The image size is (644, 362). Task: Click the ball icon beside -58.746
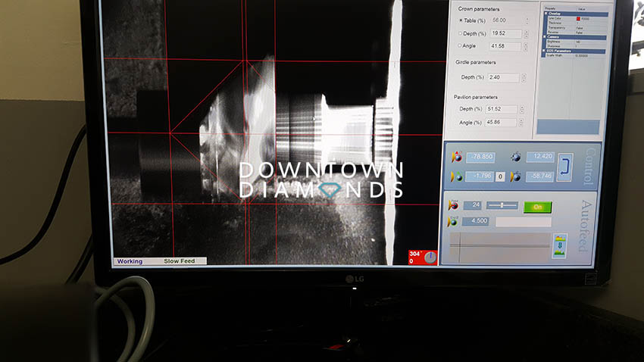coord(515,177)
